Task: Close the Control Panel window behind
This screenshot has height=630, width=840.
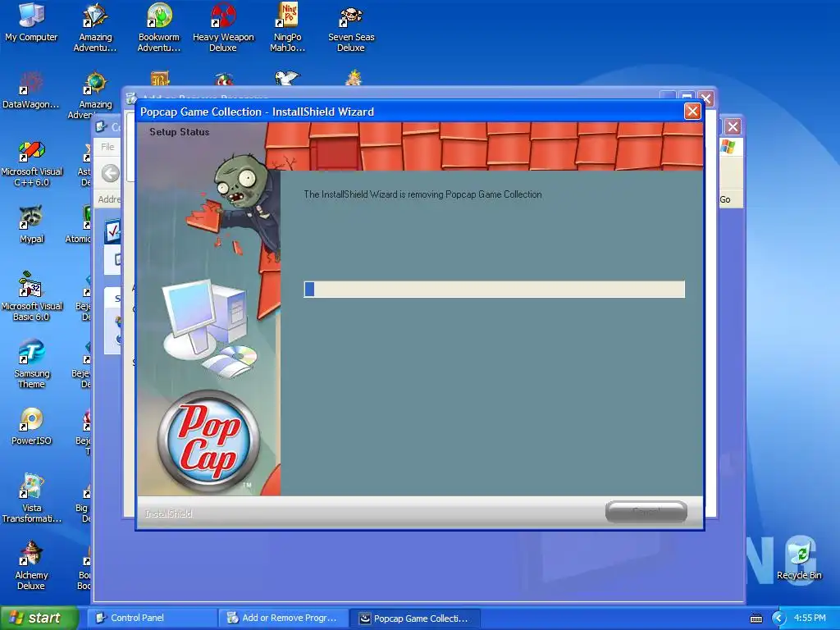Action: pos(733,127)
